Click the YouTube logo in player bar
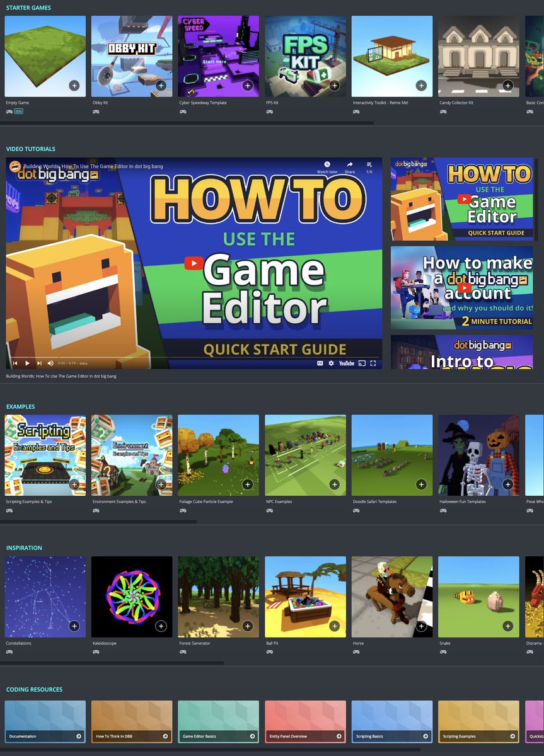544x756 pixels. coord(347,364)
